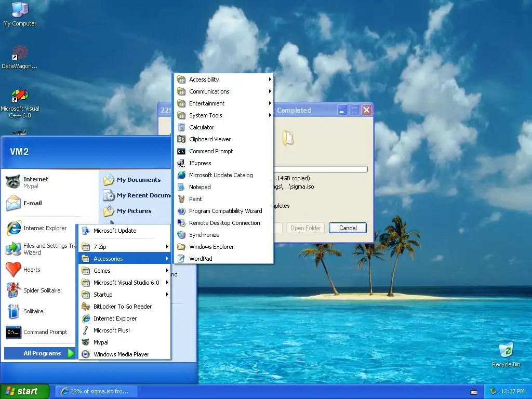The height and width of the screenshot is (399, 532).
Task: Open Mypal Internet pinned item
Action: pos(50,182)
